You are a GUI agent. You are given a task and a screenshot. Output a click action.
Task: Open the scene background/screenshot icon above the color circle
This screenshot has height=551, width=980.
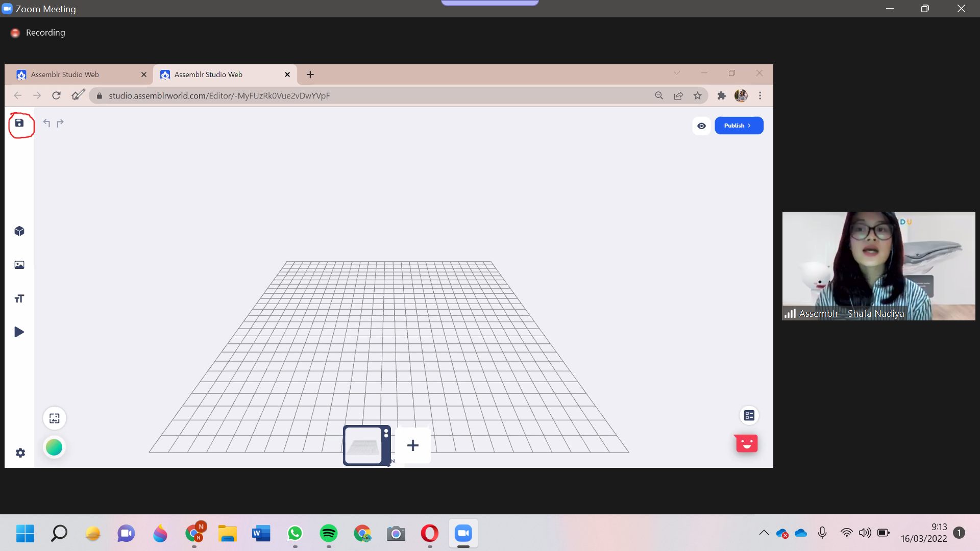point(54,418)
